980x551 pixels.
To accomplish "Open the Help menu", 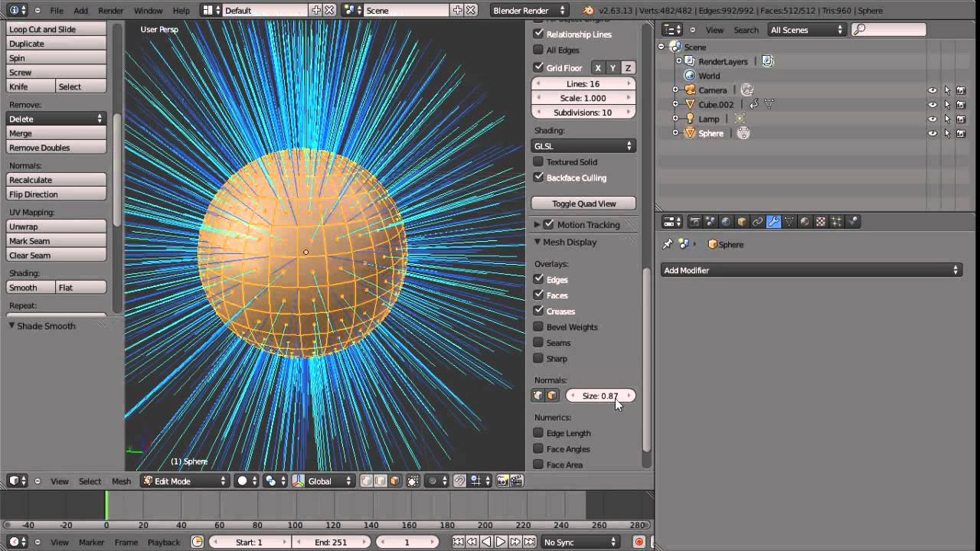I will pyautogui.click(x=181, y=11).
